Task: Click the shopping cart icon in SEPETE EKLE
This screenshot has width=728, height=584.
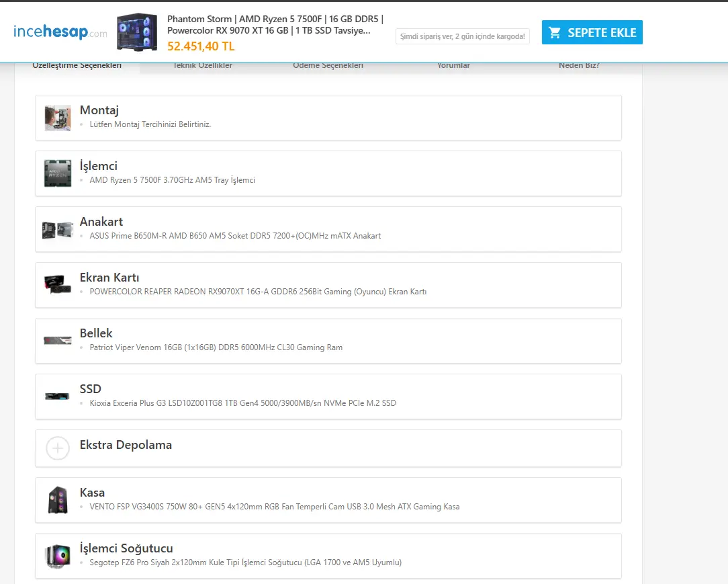Action: click(x=554, y=32)
